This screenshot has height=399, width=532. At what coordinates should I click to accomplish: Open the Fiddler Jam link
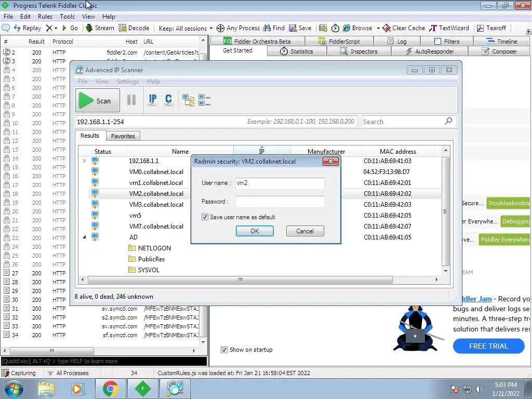pyautogui.click(x=476, y=299)
